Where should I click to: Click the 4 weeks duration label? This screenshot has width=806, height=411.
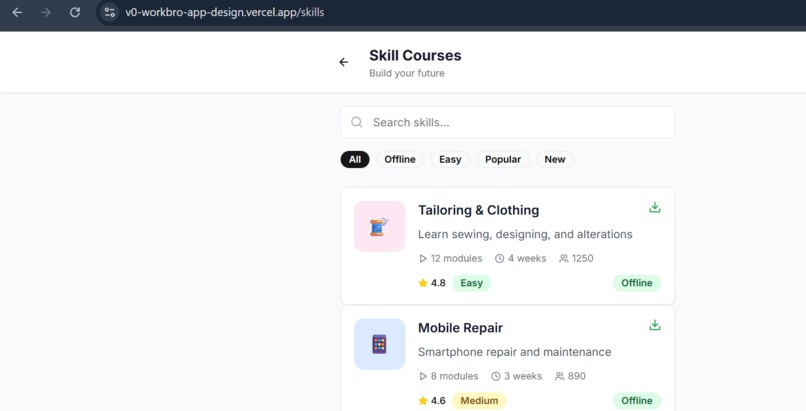[527, 258]
